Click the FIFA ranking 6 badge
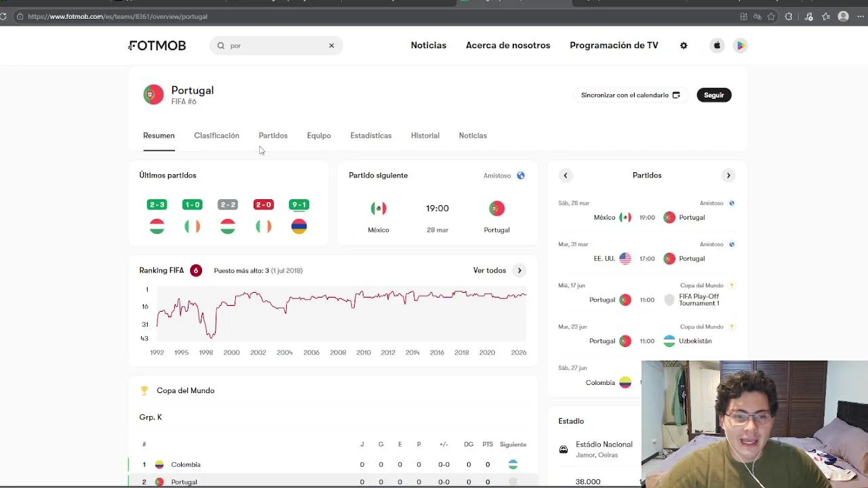Screen dimensions: 868x488 pyautogui.click(x=195, y=270)
